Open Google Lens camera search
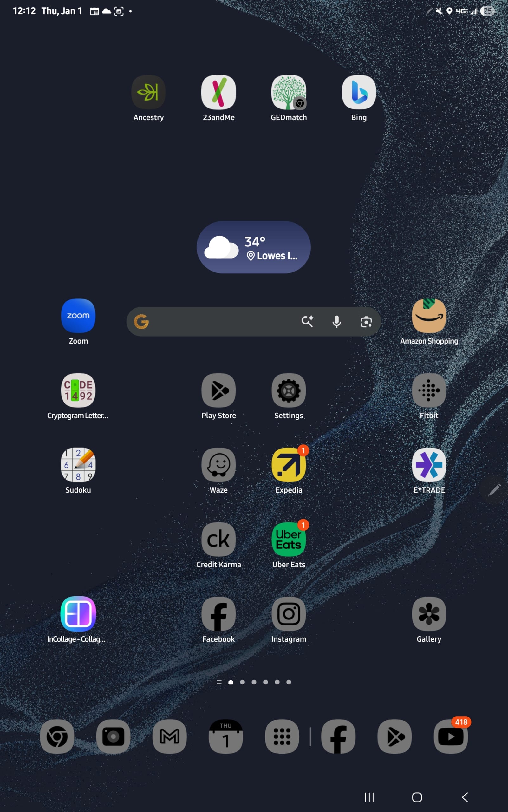Viewport: 508px width, 812px height. [x=366, y=322]
